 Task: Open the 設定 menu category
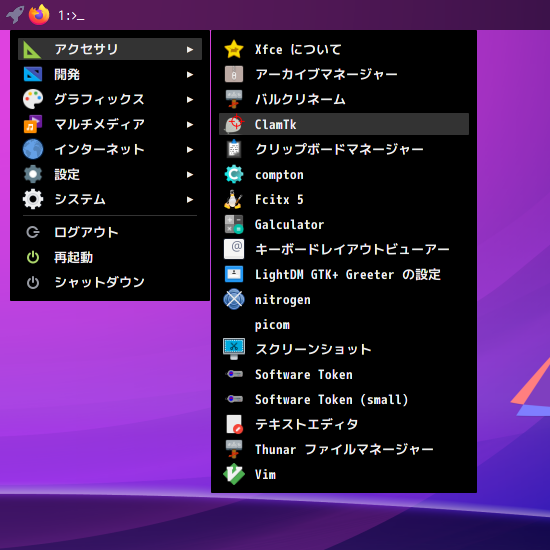tap(110, 174)
